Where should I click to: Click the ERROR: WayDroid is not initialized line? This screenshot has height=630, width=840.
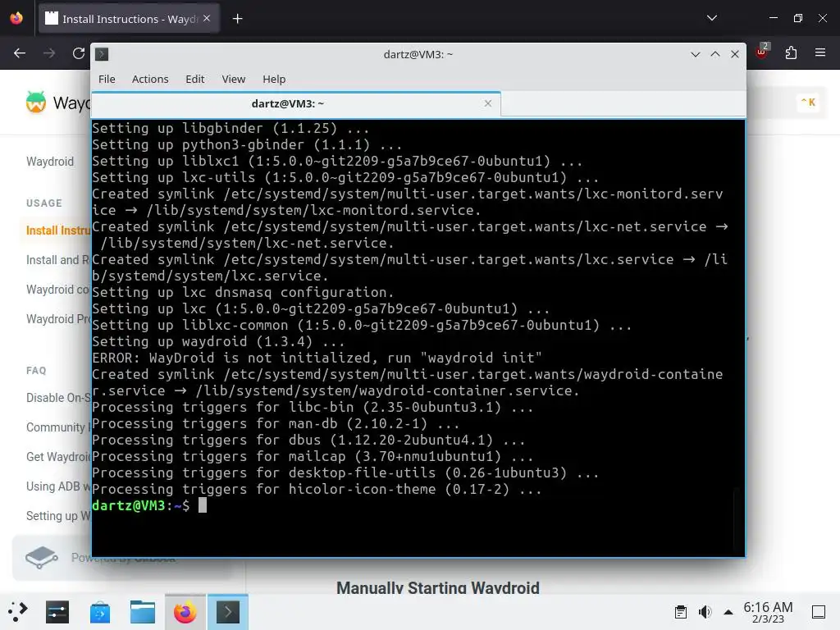pos(317,358)
